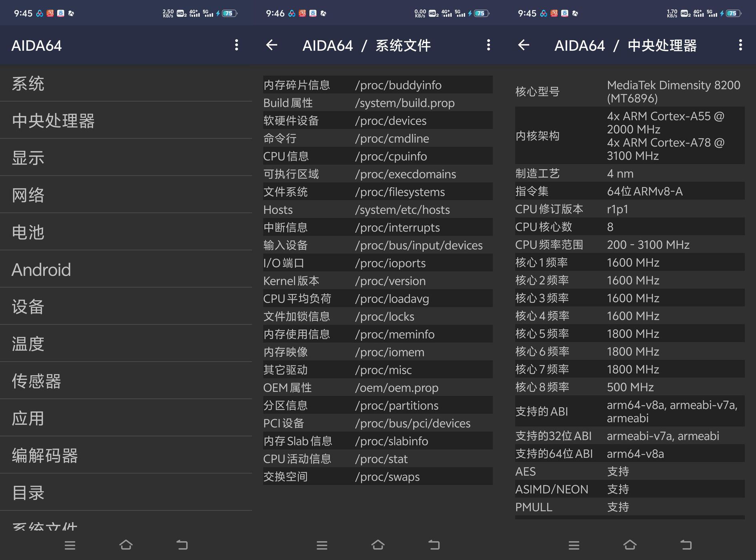Open 温度 category
This screenshot has width=756, height=560.
[126, 344]
